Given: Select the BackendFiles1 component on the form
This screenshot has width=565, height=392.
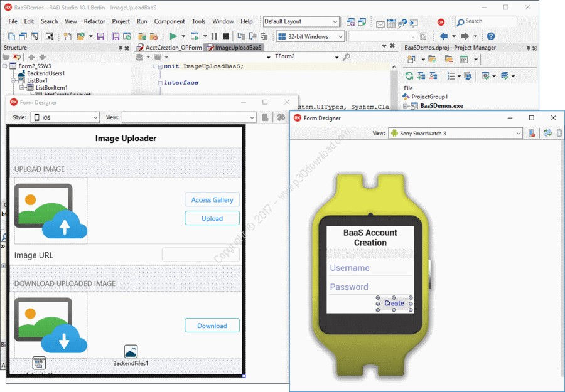Looking at the screenshot, I should 131,355.
